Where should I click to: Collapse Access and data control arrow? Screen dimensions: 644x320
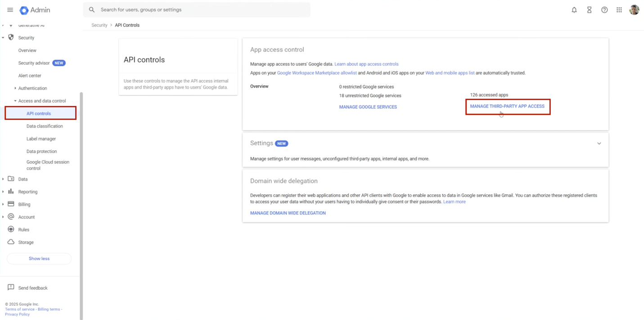[x=15, y=101]
